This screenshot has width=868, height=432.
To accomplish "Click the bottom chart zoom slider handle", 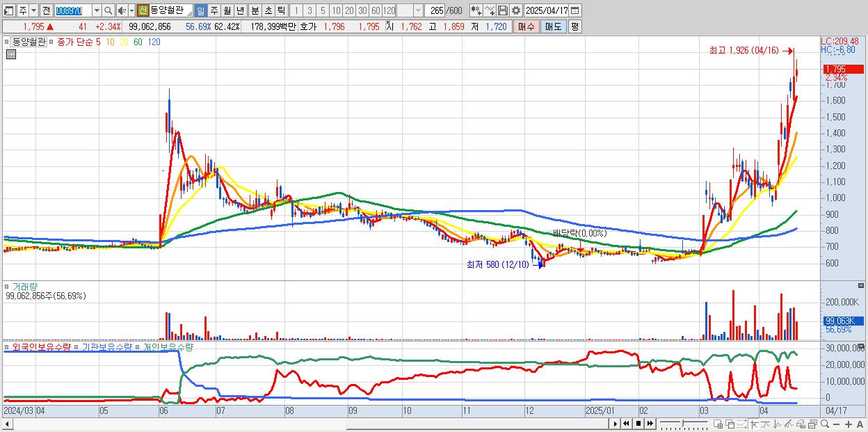I will coord(683,424).
